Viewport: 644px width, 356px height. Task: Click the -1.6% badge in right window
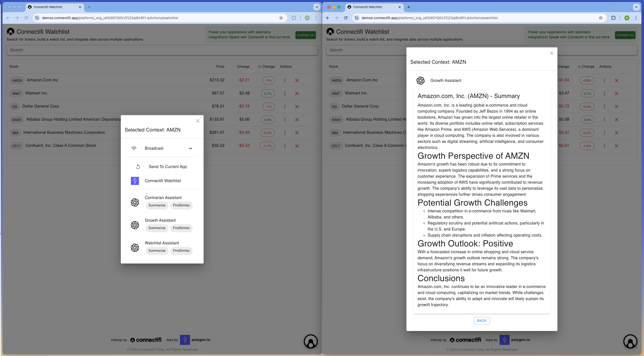point(587,146)
